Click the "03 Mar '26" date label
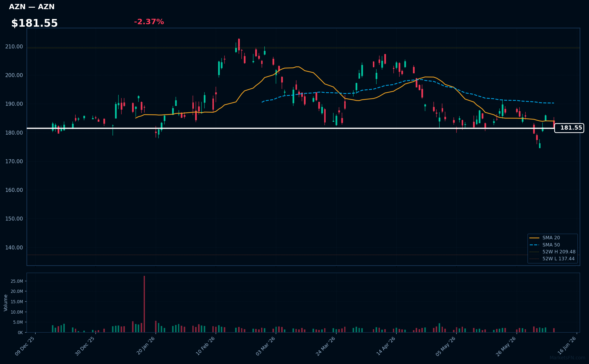This screenshot has width=589, height=364. (266, 346)
